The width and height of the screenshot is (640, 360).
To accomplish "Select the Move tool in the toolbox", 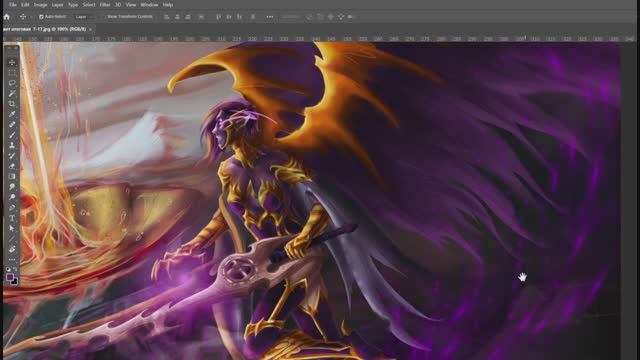I will click(x=12, y=62).
